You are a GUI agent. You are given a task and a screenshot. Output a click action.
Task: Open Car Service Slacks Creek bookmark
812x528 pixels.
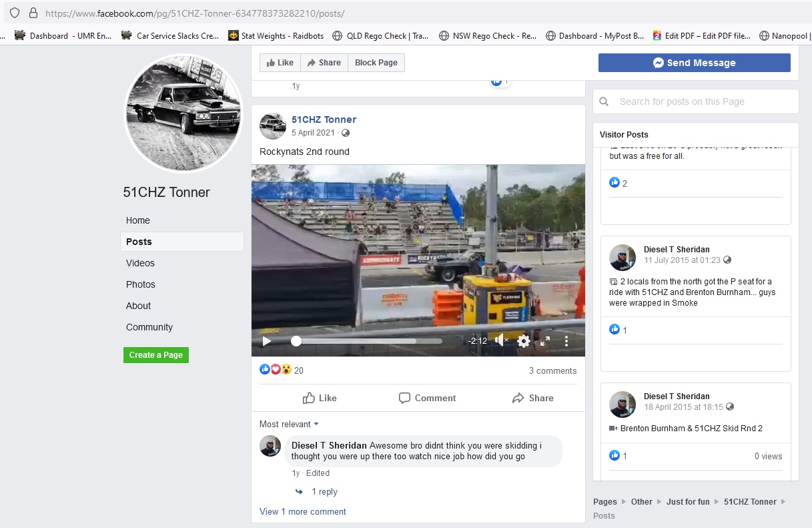170,36
